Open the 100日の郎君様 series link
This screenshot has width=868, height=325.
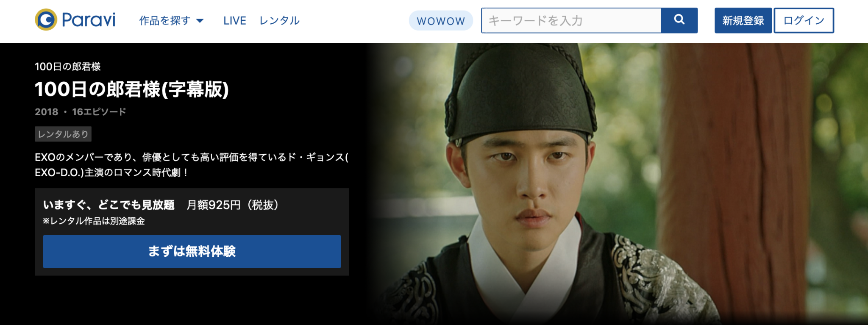click(68, 67)
